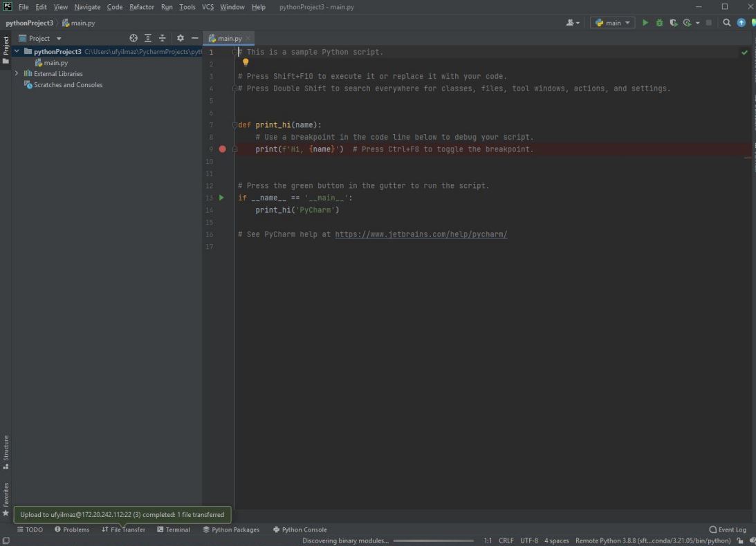
Task: Open the Terminal tool window
Action: pos(174,529)
